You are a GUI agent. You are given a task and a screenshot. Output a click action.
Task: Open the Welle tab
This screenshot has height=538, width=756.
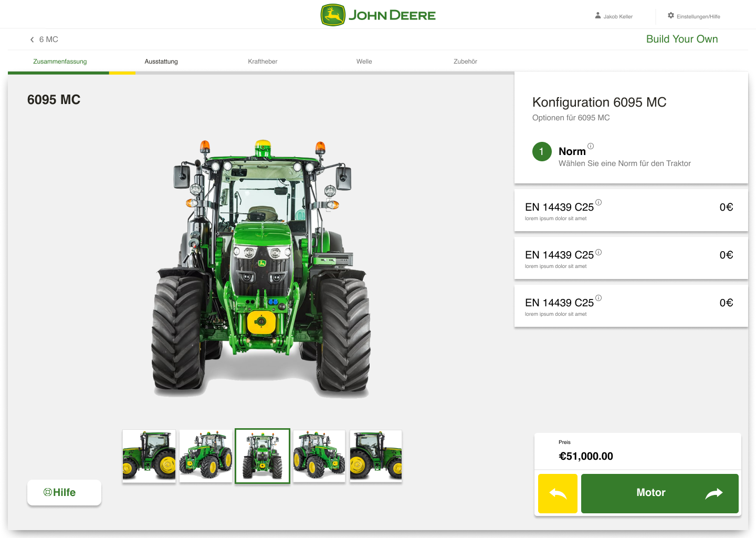(364, 61)
